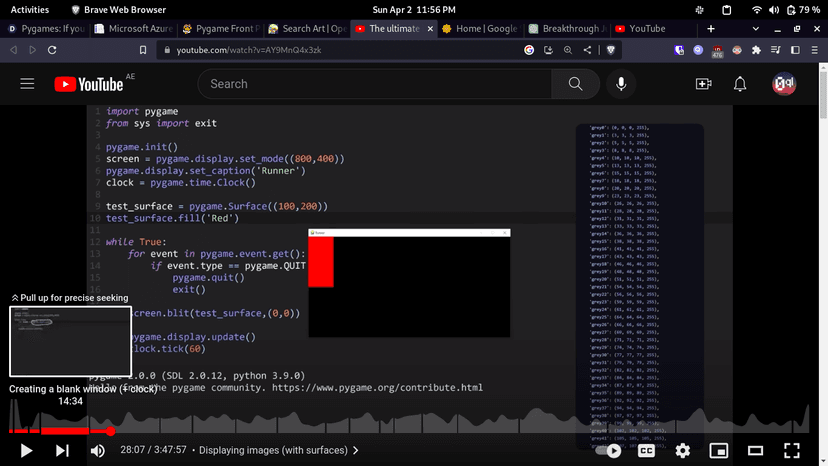Start voice search with the microphone

coord(621,85)
